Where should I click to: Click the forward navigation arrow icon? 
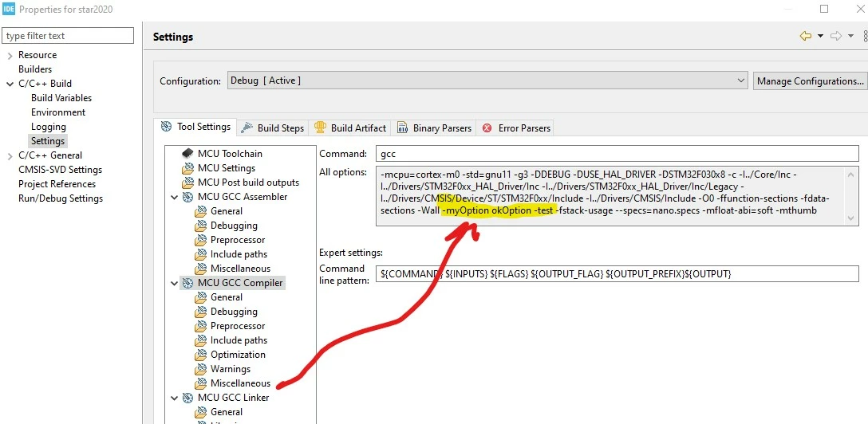pyautogui.click(x=836, y=36)
